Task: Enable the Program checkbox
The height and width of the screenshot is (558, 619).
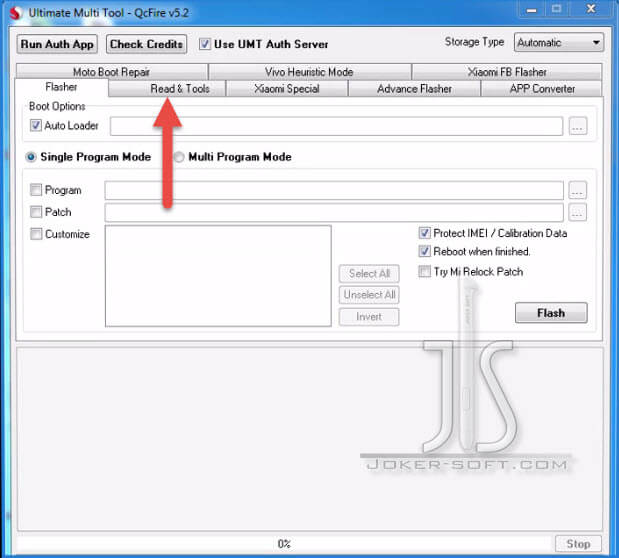Action: 36,190
